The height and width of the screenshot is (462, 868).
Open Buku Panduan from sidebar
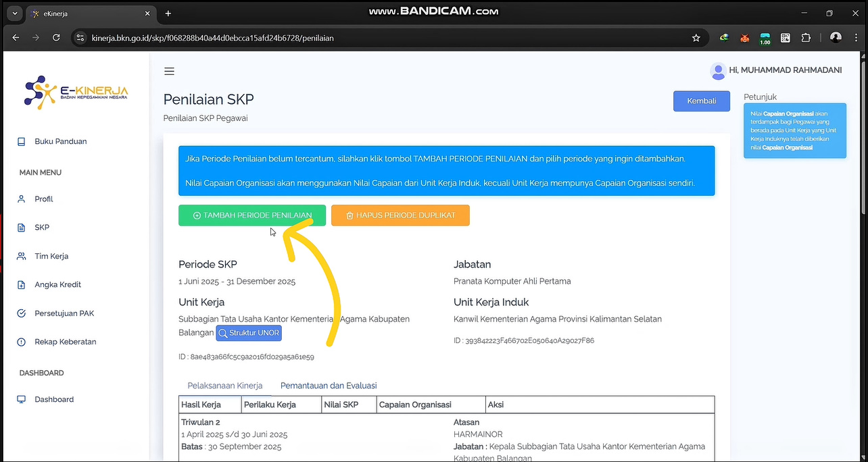(x=60, y=141)
